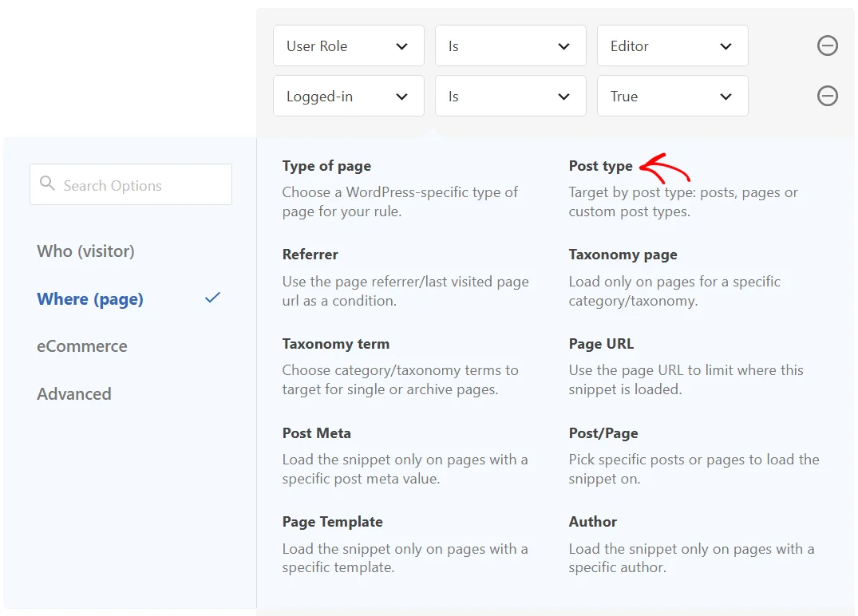This screenshot has width=858, height=616.
Task: Open the Is dropdown next to User Role
Action: tap(511, 46)
